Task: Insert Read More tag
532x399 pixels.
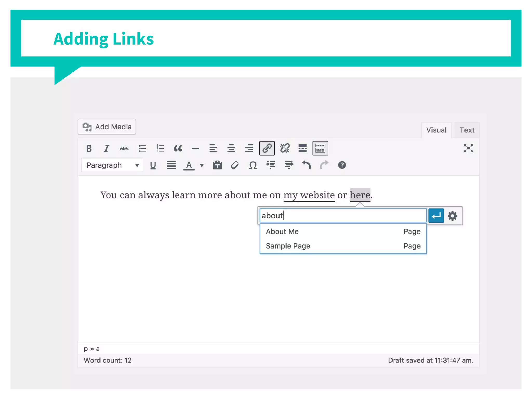Action: pos(302,149)
